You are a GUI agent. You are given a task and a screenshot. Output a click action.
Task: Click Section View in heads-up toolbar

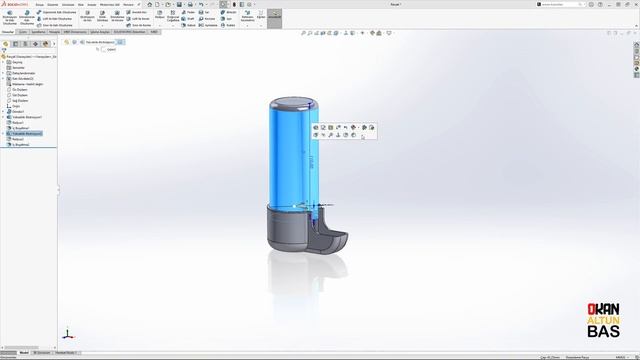pos(323,33)
